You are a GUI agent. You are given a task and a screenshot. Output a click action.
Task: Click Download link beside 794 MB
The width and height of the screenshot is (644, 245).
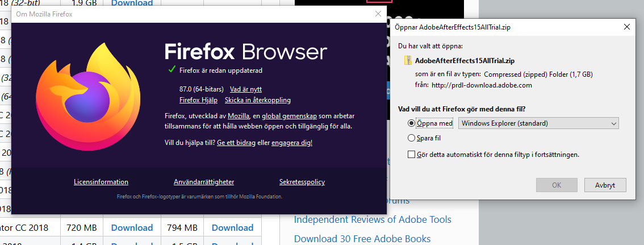tap(232, 227)
